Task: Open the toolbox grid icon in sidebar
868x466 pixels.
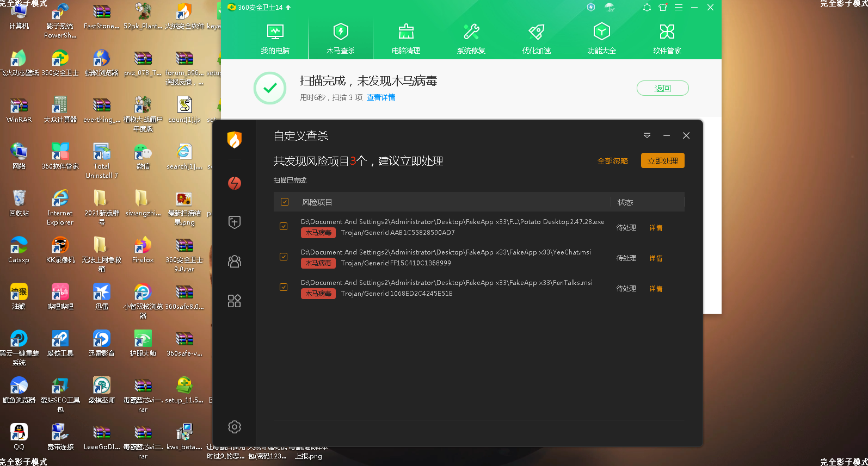Action: pos(235,301)
